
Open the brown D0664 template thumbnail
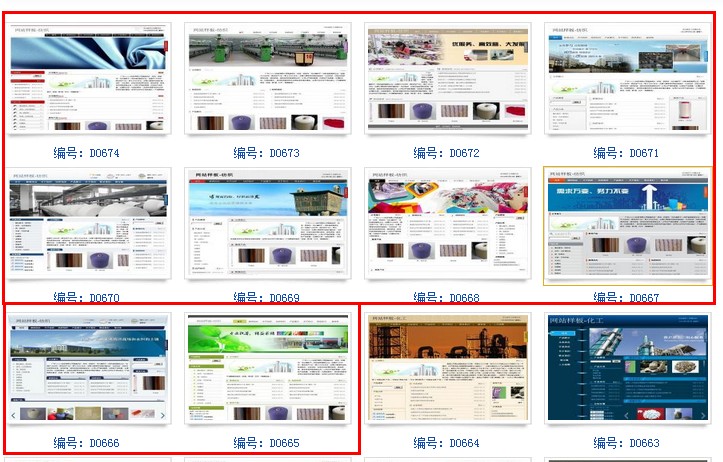(447, 370)
